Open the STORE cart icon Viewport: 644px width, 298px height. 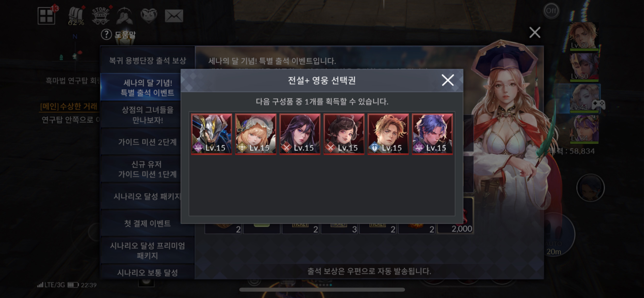pos(100,16)
